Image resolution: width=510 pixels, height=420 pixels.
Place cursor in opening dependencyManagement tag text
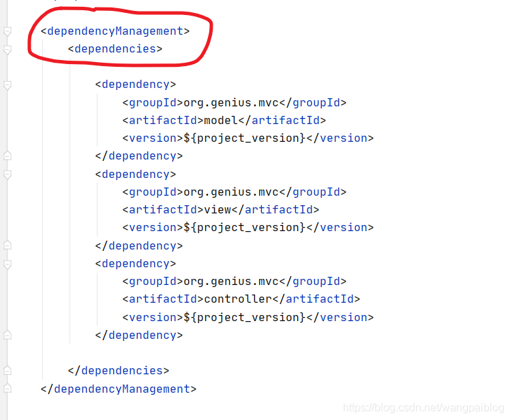point(115,31)
